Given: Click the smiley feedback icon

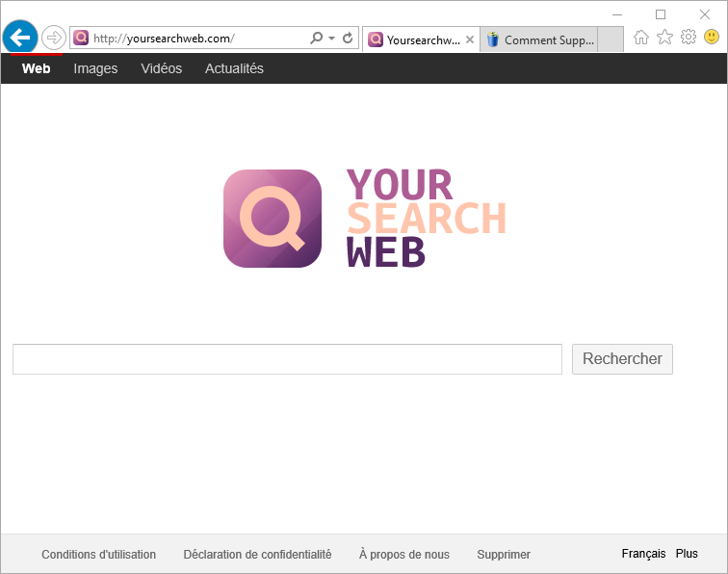Looking at the screenshot, I should point(712,37).
